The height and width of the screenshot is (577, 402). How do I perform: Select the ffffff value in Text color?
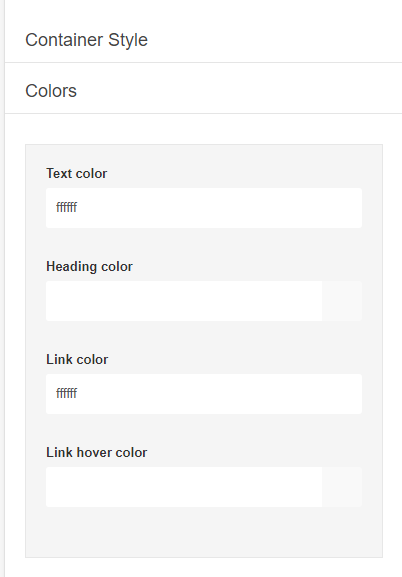(66, 208)
